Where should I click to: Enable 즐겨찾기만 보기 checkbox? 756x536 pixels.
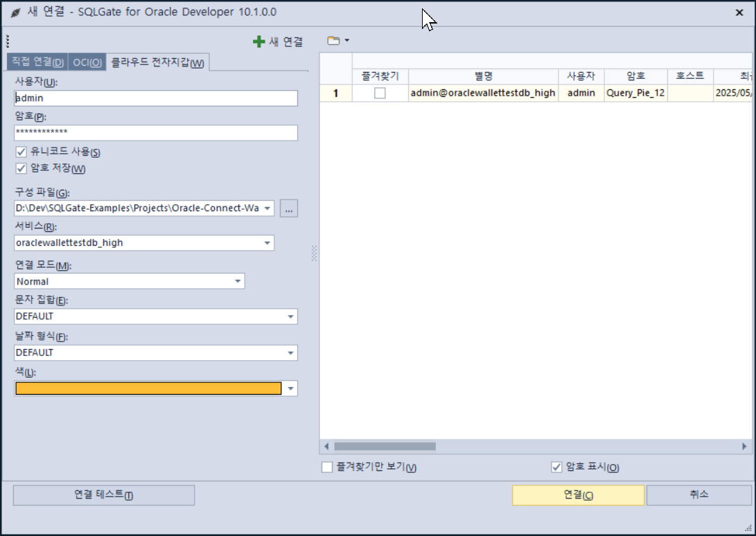pos(327,467)
